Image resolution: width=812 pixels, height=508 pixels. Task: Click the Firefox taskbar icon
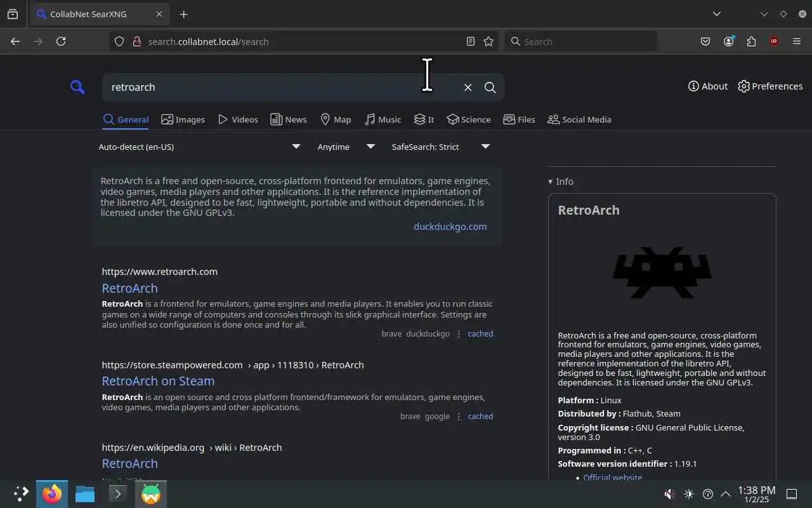52,493
